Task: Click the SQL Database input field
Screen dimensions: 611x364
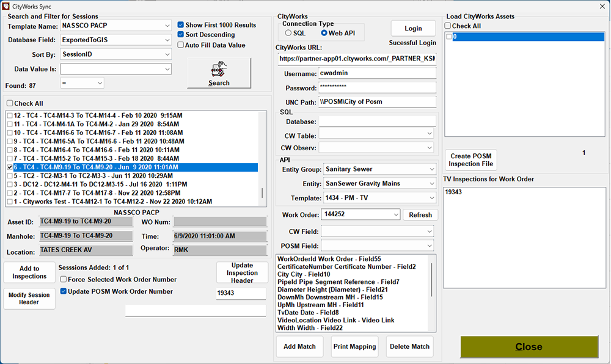Action: (x=377, y=122)
